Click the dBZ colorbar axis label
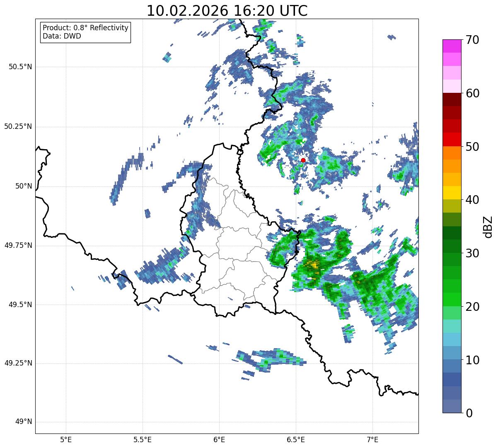Screen dimensions: 498x448 [x=488, y=227]
